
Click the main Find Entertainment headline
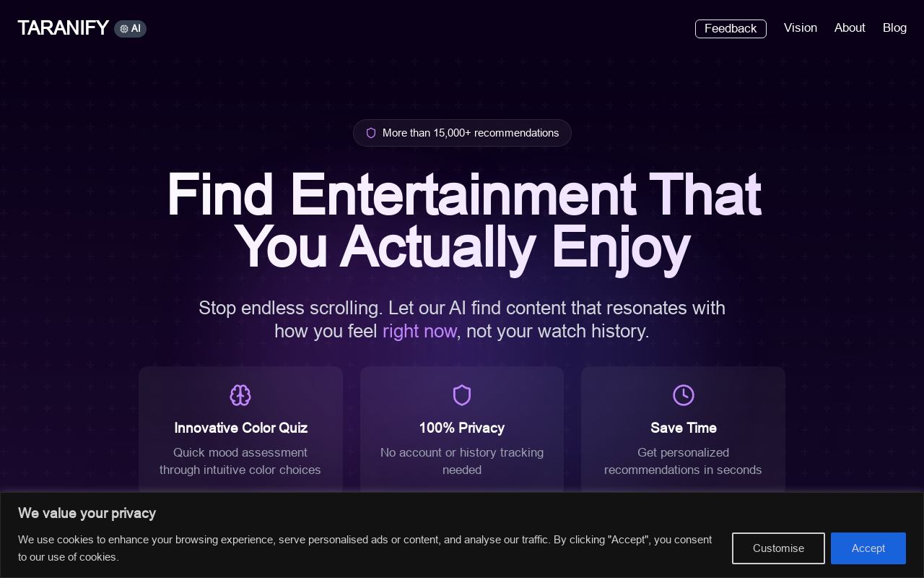click(462, 220)
